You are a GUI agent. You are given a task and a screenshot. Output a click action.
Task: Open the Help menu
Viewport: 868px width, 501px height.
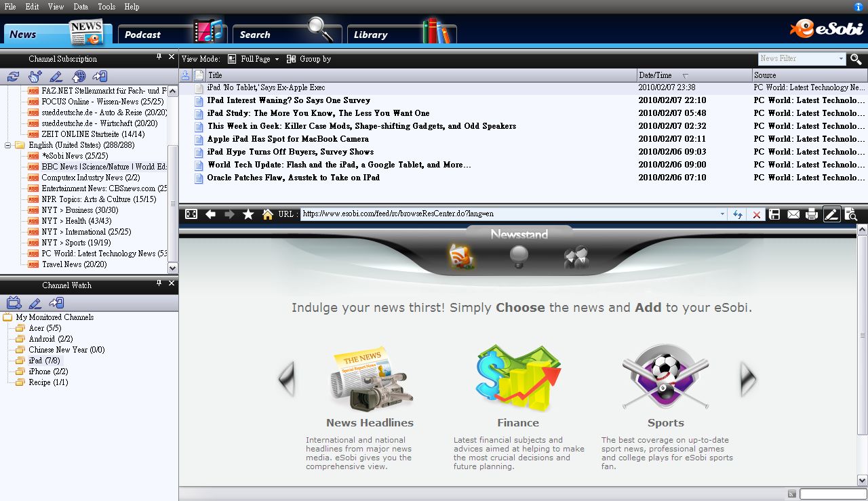pyautogui.click(x=132, y=7)
